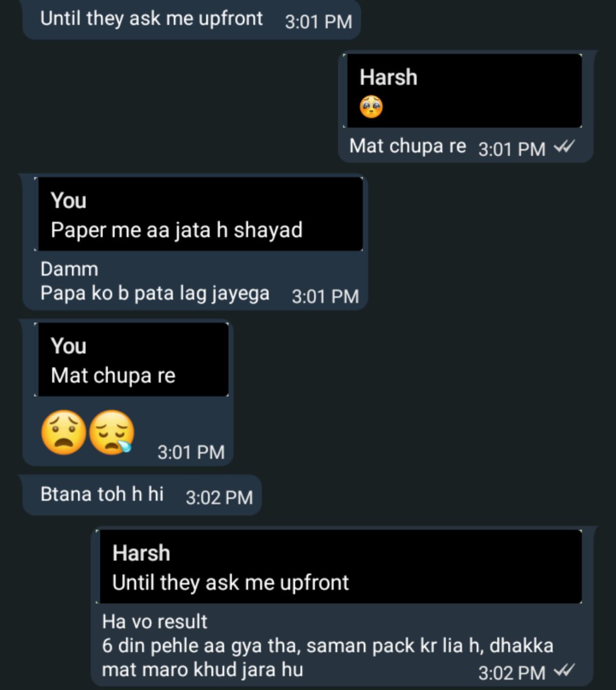The width and height of the screenshot is (616, 690).
Task: Tap the 3:01 PM timestamp on emoji message
Action: (x=191, y=452)
